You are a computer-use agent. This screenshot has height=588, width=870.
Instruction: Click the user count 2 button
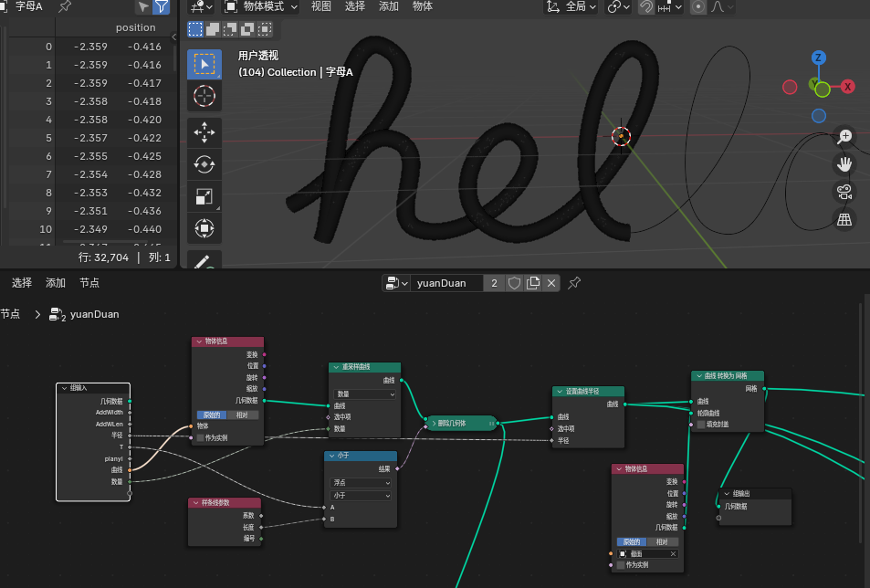[494, 283]
